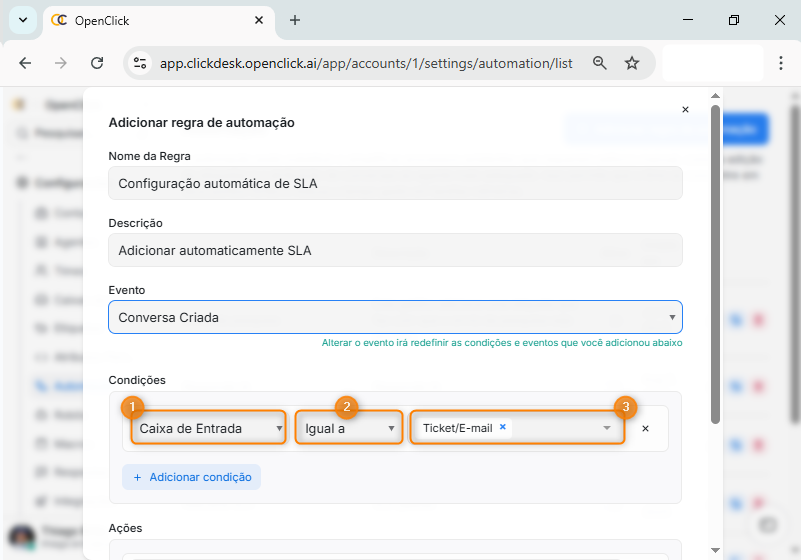
Task: Open the tab search chevron button
Action: (21, 20)
